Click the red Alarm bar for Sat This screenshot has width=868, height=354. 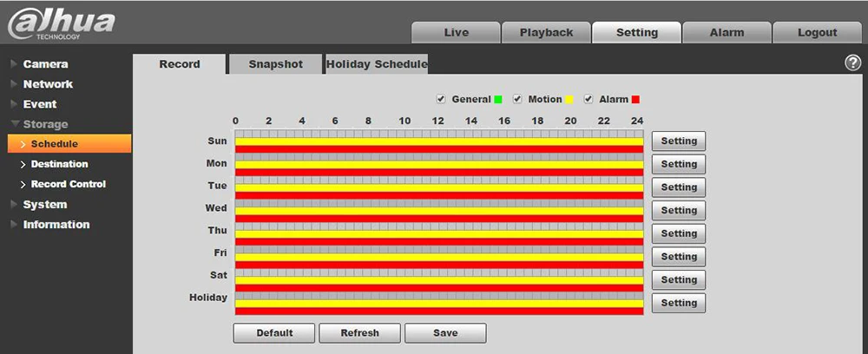439,288
